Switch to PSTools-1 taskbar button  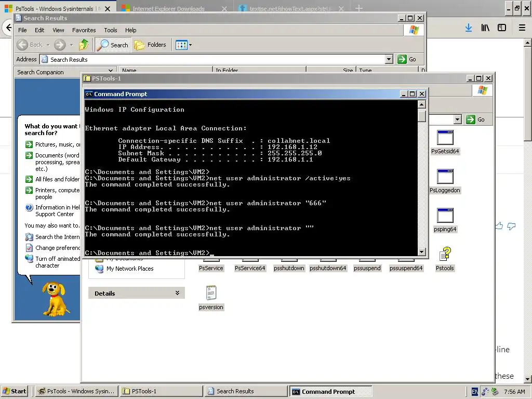[x=161, y=391]
